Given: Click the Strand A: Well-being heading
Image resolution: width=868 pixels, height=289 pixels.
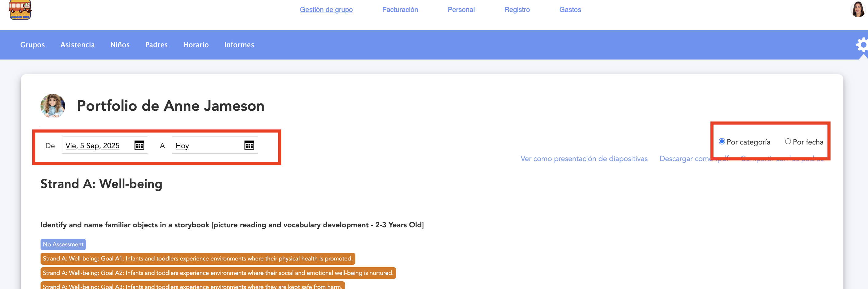Looking at the screenshot, I should click(x=101, y=184).
